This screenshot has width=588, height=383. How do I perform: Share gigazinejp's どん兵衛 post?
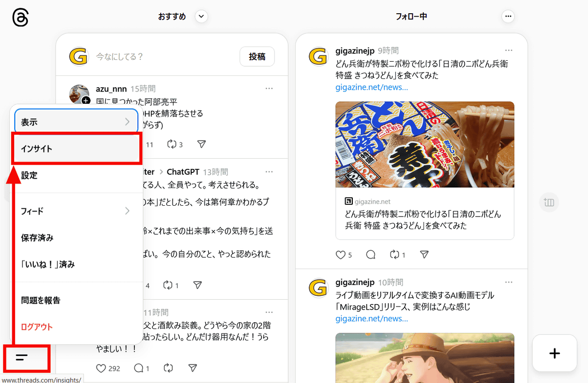click(425, 255)
